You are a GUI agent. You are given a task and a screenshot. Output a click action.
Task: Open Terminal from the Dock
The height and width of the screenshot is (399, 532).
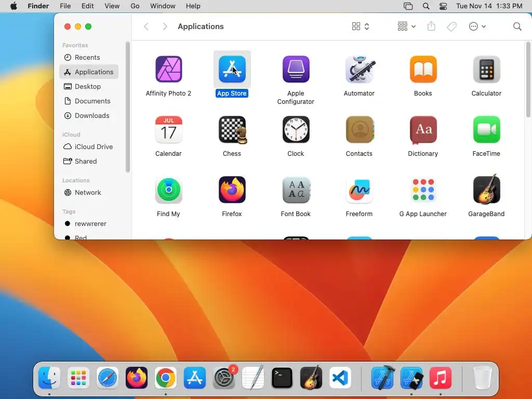tap(282, 378)
